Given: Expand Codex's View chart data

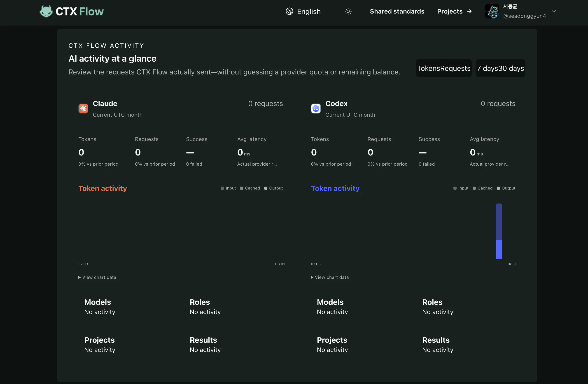Looking at the screenshot, I should pyautogui.click(x=330, y=277).
